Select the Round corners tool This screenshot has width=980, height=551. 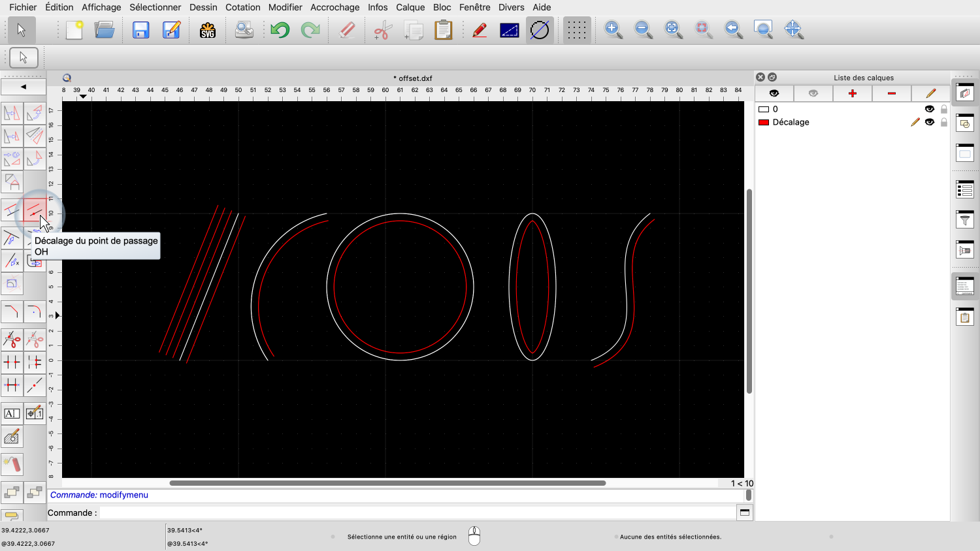click(35, 312)
